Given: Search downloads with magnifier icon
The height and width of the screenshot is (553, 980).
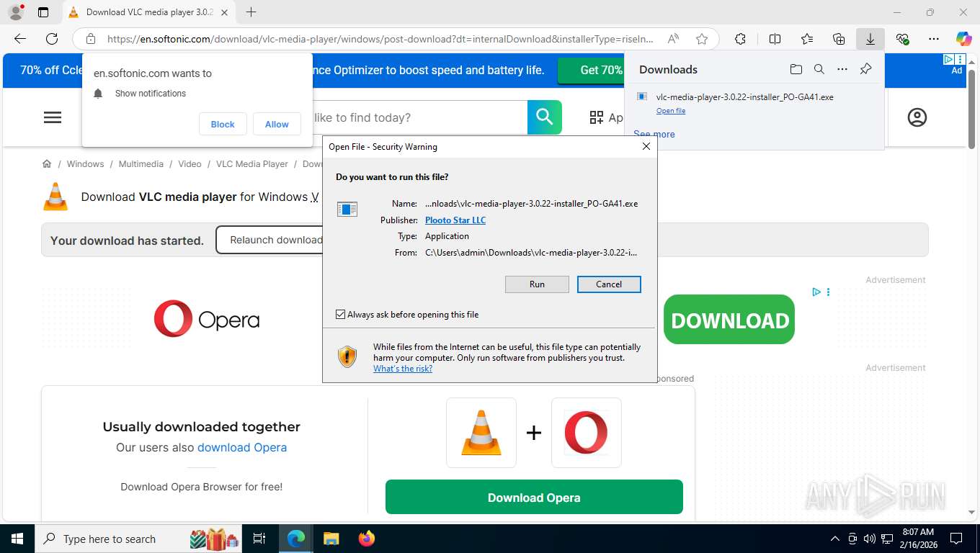Looking at the screenshot, I should 819,69.
